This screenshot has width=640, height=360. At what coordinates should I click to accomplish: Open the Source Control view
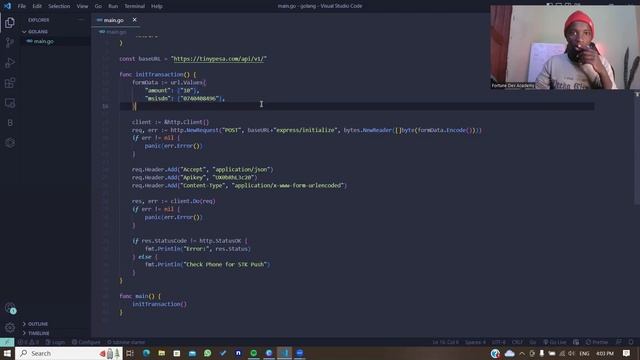(x=10, y=42)
